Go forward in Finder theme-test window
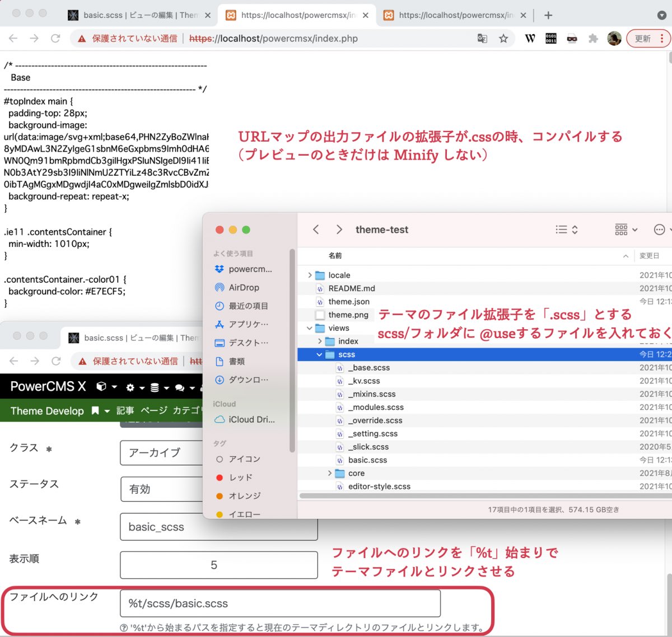Viewport: 672px width, 637px height. [339, 229]
